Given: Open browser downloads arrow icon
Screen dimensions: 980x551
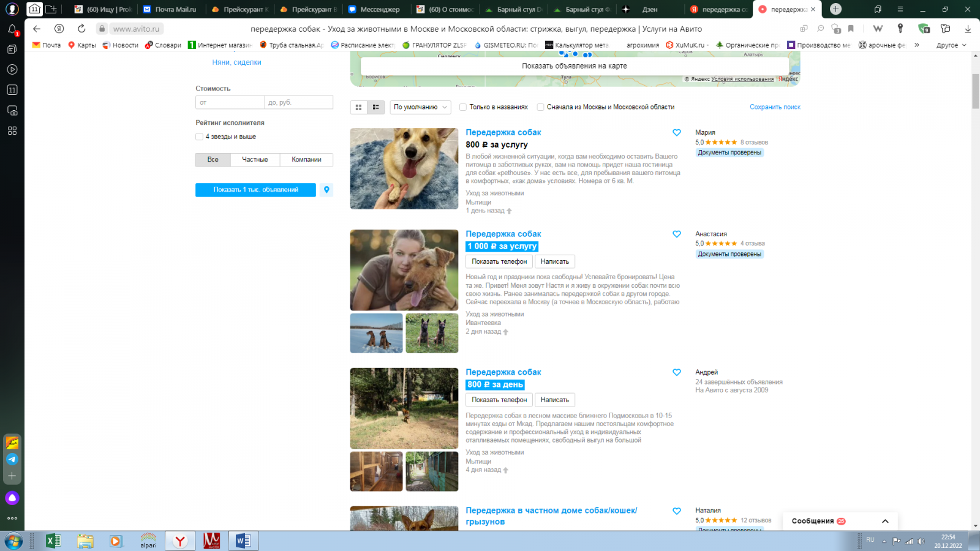Looking at the screenshot, I should click(x=968, y=29).
